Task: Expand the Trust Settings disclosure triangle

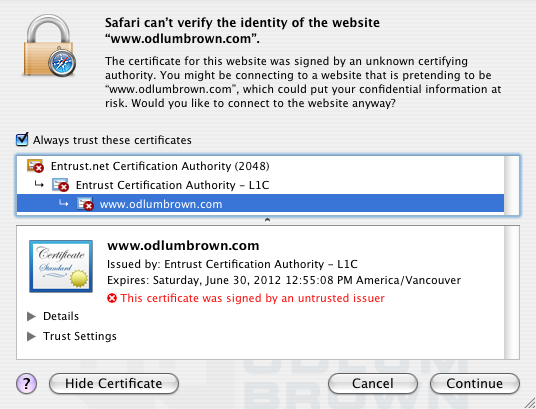Action: 31,337
